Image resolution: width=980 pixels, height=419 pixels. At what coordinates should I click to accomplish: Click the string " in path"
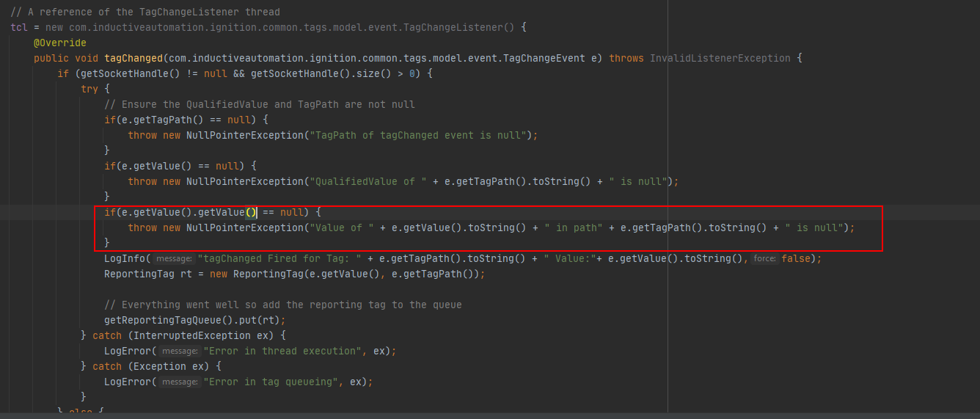coord(574,227)
